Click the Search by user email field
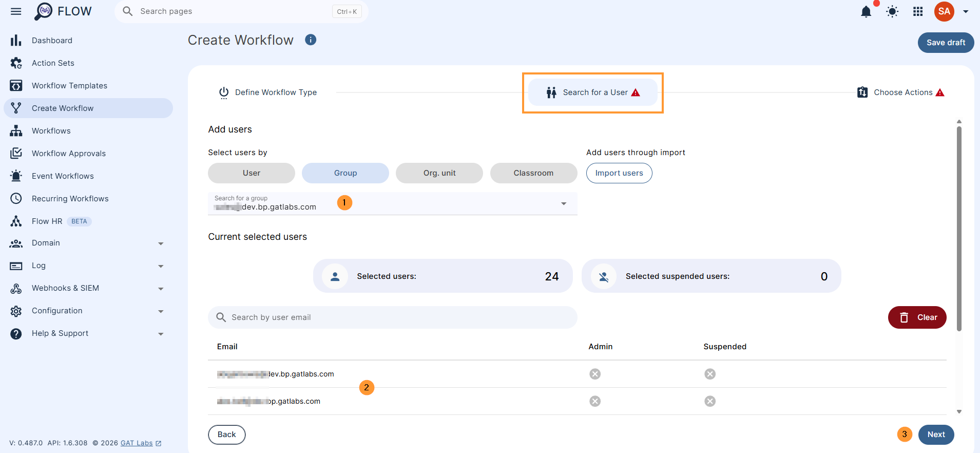The image size is (980, 453). point(393,317)
